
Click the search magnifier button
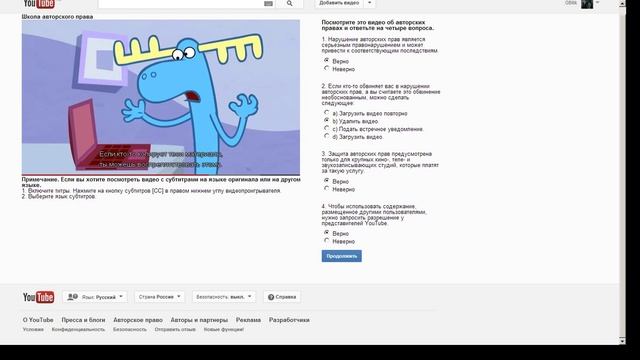pos(289,4)
